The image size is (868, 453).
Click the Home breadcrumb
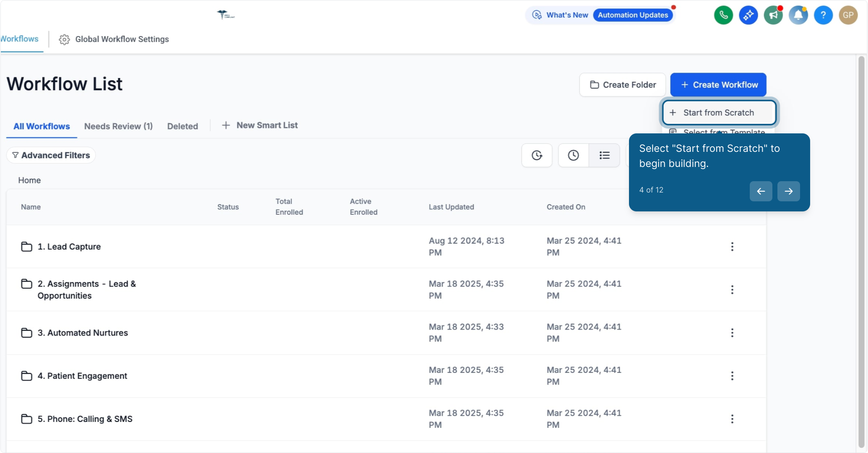point(29,180)
